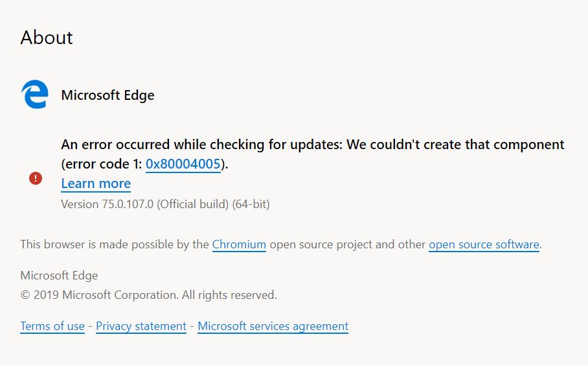View the Terms of use page
The height and width of the screenshot is (365, 588).
click(x=52, y=327)
